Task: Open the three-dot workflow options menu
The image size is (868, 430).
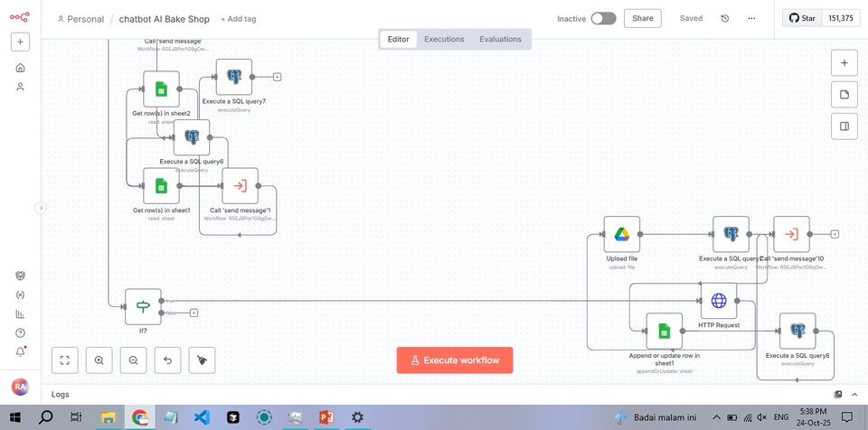Action: [x=751, y=18]
